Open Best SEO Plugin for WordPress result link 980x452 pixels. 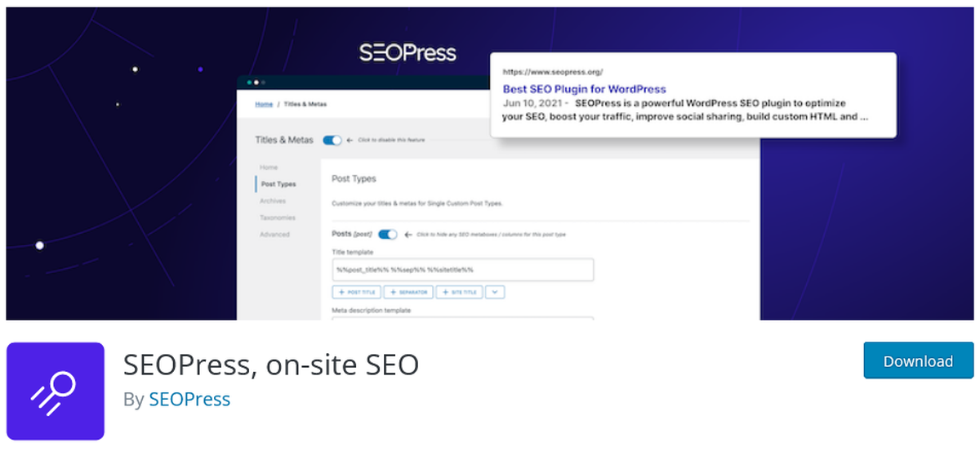pyautogui.click(x=584, y=88)
